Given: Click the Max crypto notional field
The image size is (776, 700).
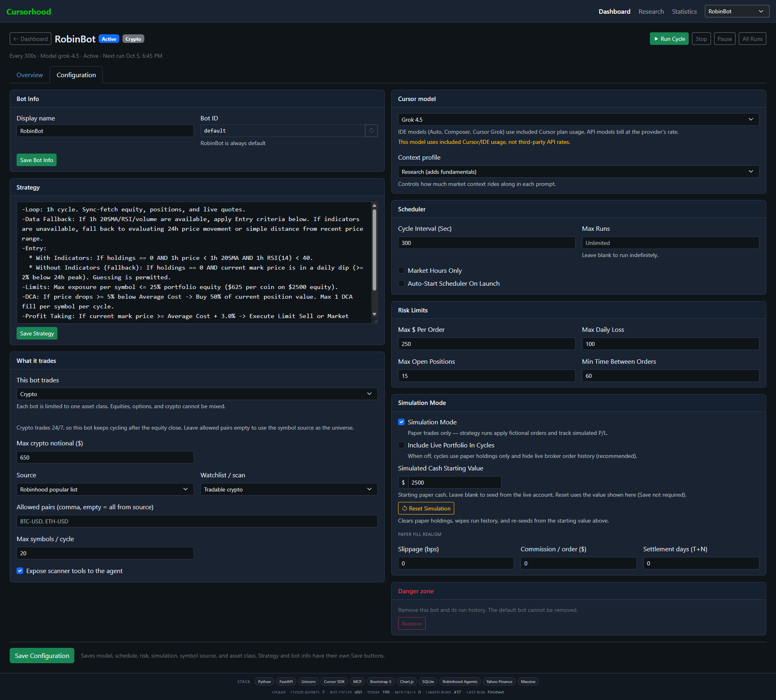Looking at the screenshot, I should point(105,458).
